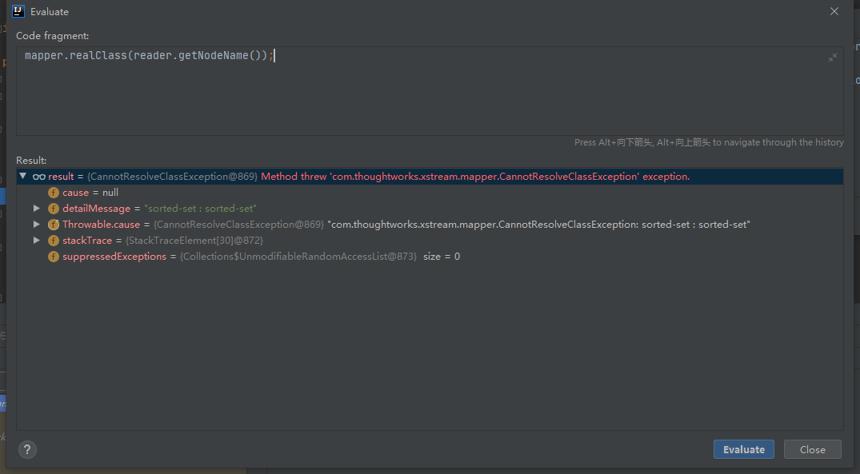The width and height of the screenshot is (860, 474).
Task: Click the Close button
Action: tap(812, 449)
